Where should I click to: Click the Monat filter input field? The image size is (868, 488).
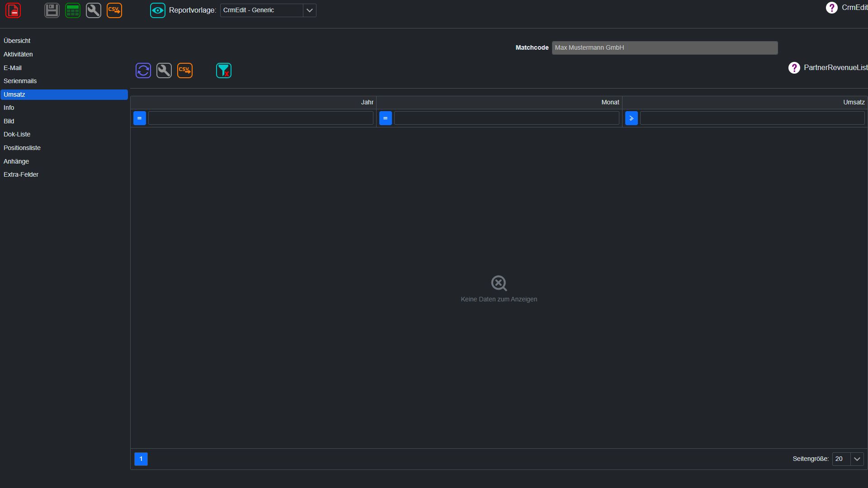(x=507, y=118)
